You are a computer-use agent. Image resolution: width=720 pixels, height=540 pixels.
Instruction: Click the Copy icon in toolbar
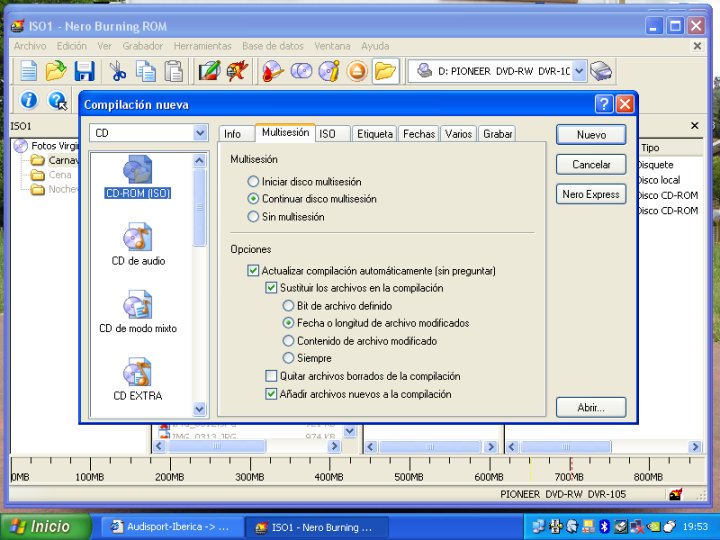(x=146, y=72)
